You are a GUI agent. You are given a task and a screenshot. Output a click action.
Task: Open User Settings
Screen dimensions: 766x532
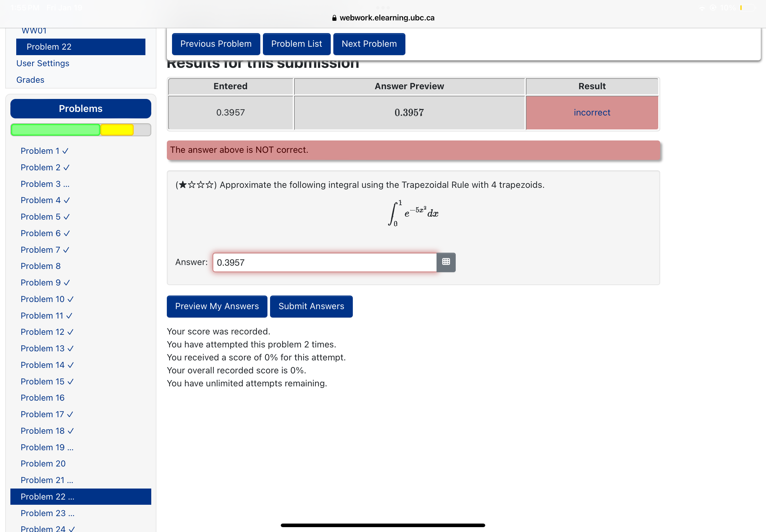click(x=43, y=63)
